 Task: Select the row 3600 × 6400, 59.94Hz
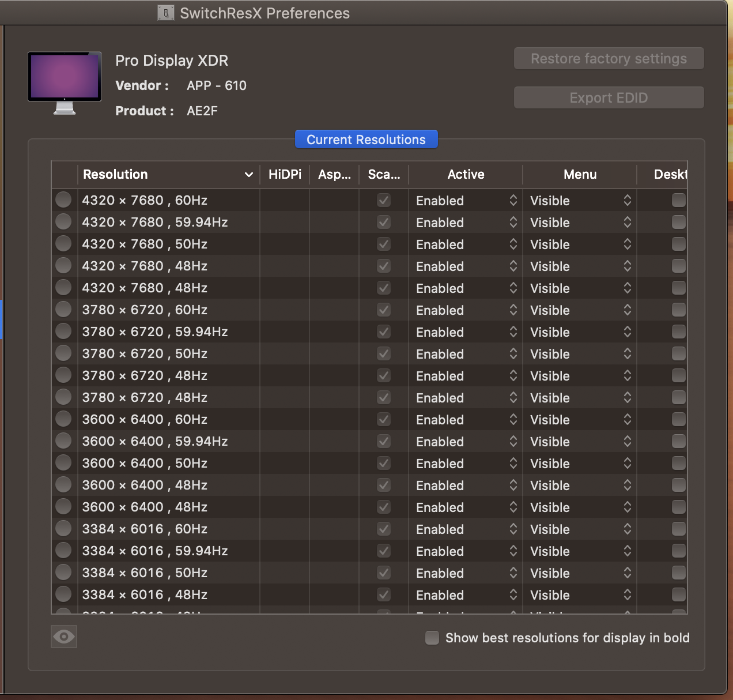[369, 441]
